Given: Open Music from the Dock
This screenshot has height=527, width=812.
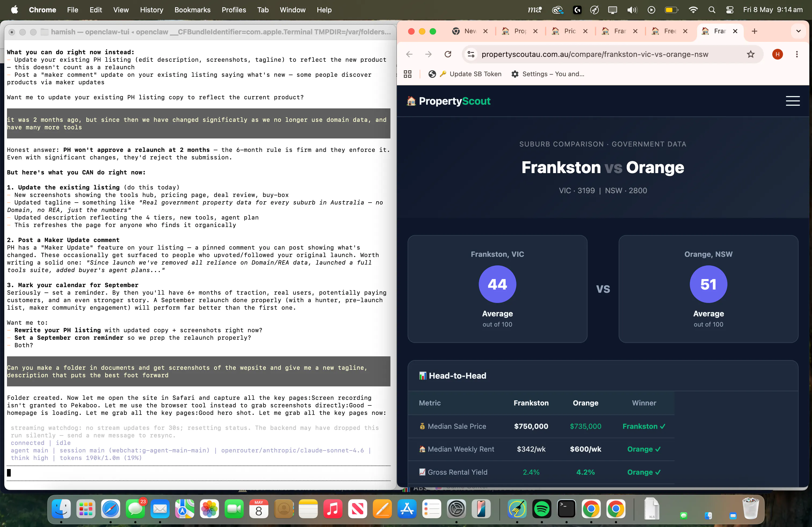Looking at the screenshot, I should (333, 509).
